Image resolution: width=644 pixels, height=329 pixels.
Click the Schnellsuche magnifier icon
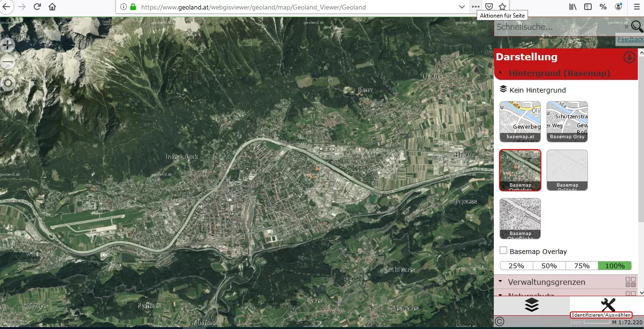(x=636, y=27)
